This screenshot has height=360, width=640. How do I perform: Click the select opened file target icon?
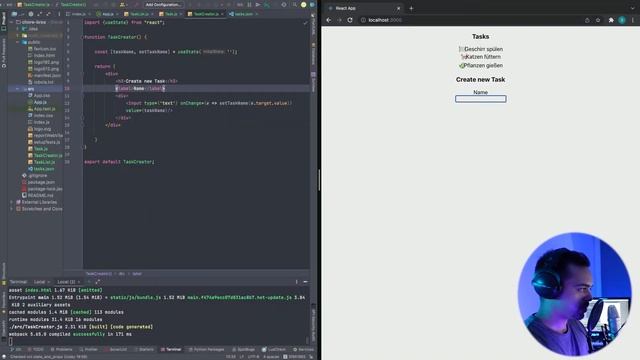pos(31,14)
